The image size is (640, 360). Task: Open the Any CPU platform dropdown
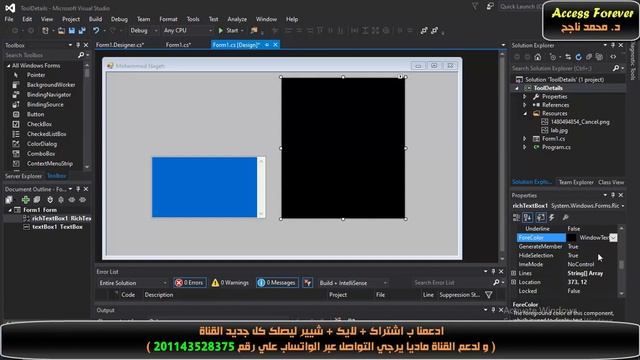pos(187,31)
